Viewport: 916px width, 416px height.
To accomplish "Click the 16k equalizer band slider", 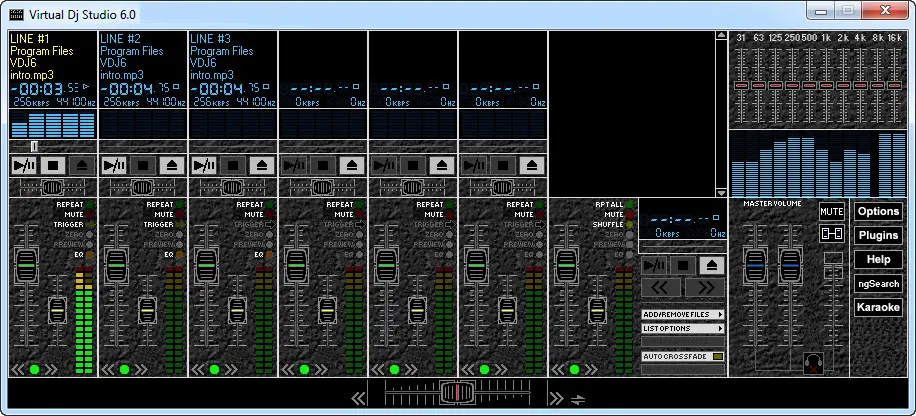I will (x=894, y=85).
